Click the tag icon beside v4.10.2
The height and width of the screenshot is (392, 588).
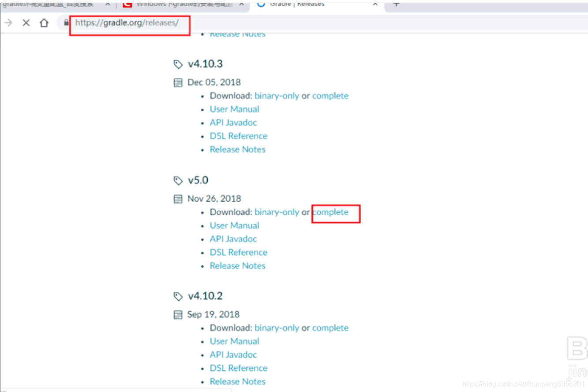click(x=178, y=296)
